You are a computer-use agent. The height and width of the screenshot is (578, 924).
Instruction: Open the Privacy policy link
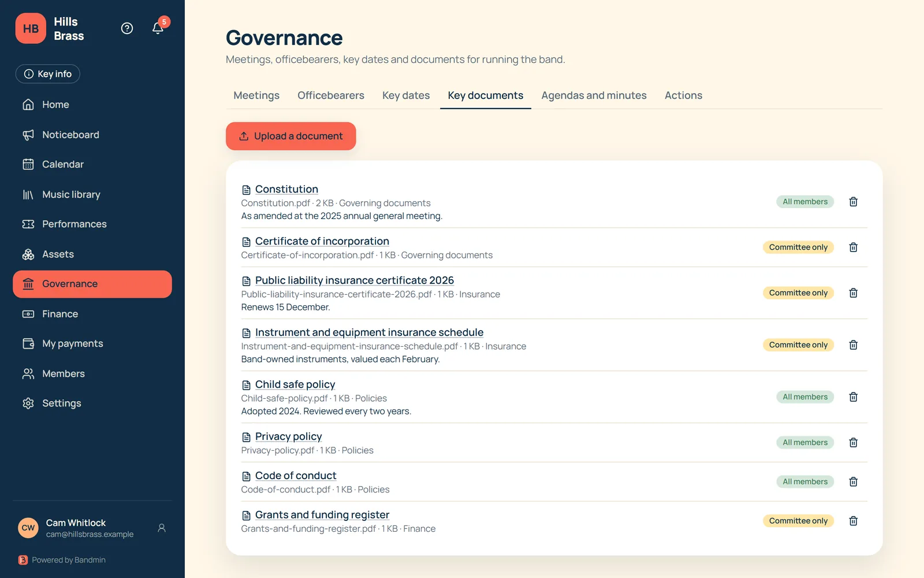pos(289,436)
